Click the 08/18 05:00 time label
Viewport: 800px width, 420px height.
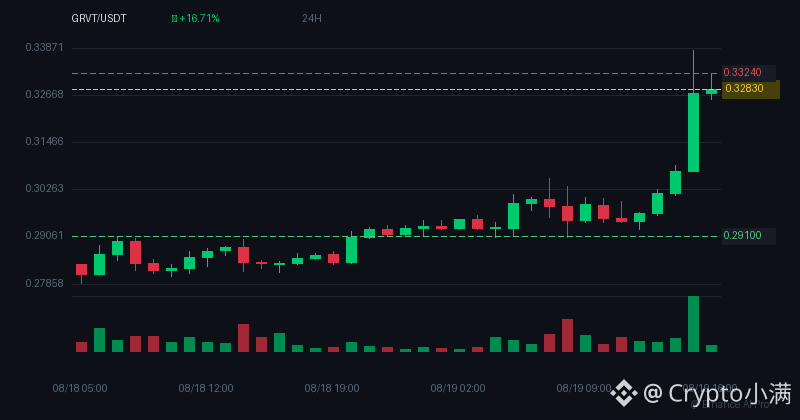pyautogui.click(x=80, y=388)
